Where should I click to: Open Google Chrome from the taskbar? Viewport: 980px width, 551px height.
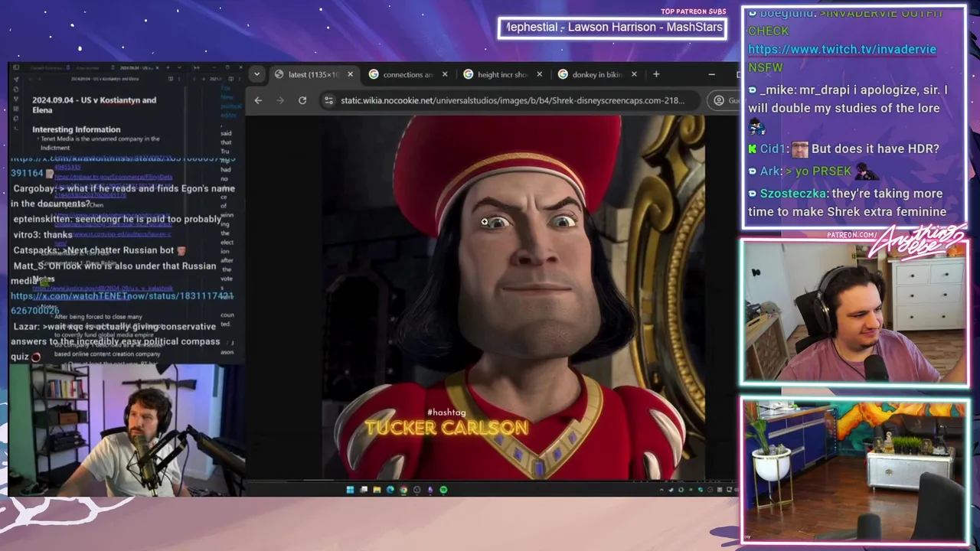[x=403, y=490]
